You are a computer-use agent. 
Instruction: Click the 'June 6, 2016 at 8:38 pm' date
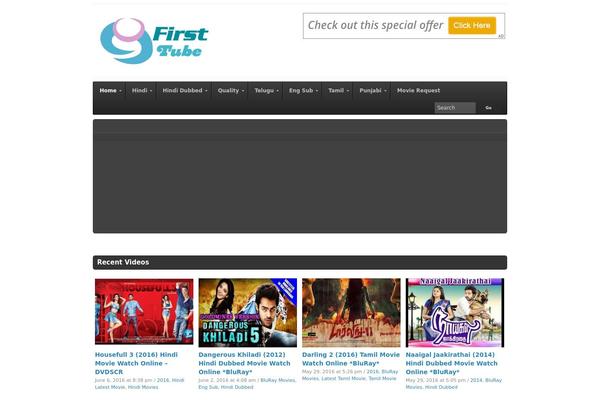(x=123, y=380)
